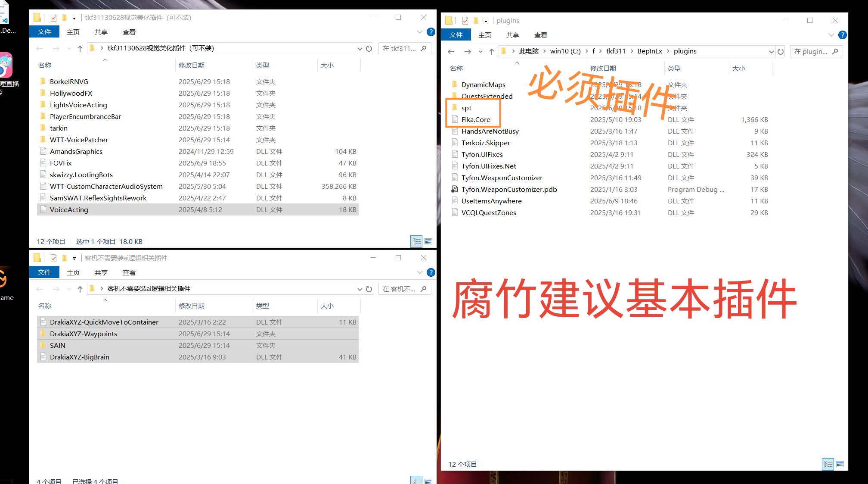Click Back arrow in plugins window

pos(451,52)
